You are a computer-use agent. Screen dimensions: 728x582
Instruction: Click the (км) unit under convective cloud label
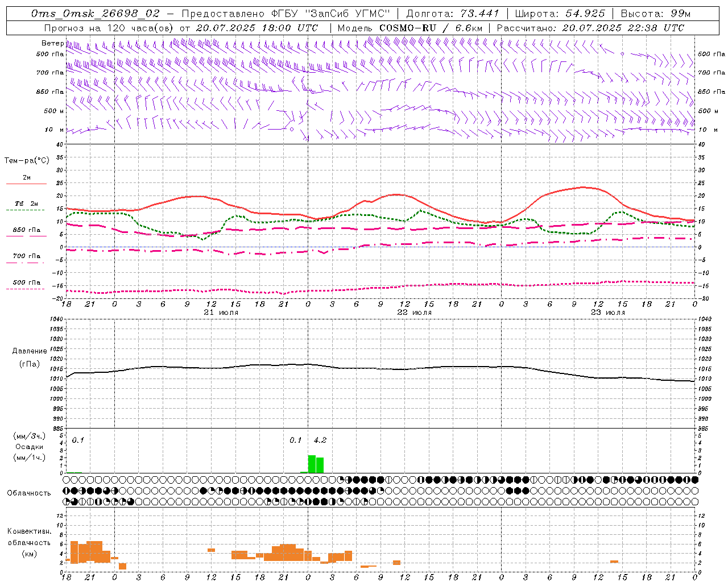(x=29, y=554)
